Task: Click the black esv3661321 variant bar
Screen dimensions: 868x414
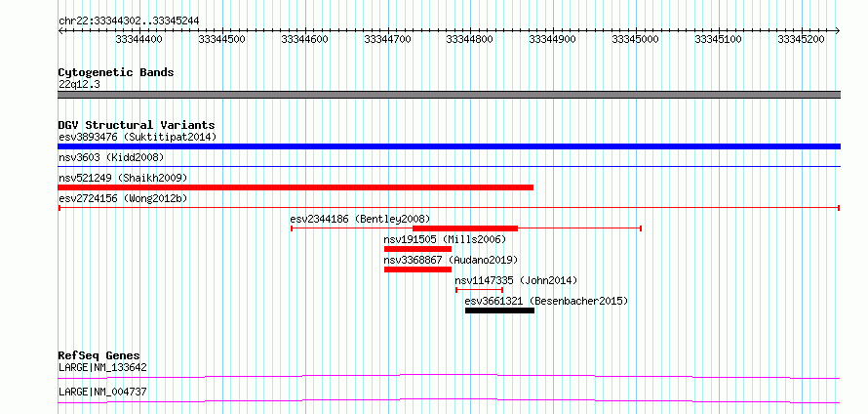Action: (500, 310)
